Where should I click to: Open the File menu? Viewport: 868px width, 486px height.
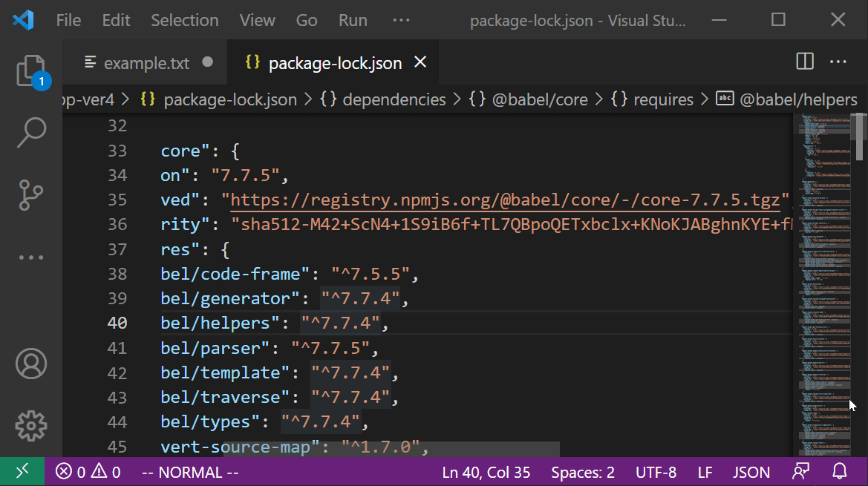[68, 21]
